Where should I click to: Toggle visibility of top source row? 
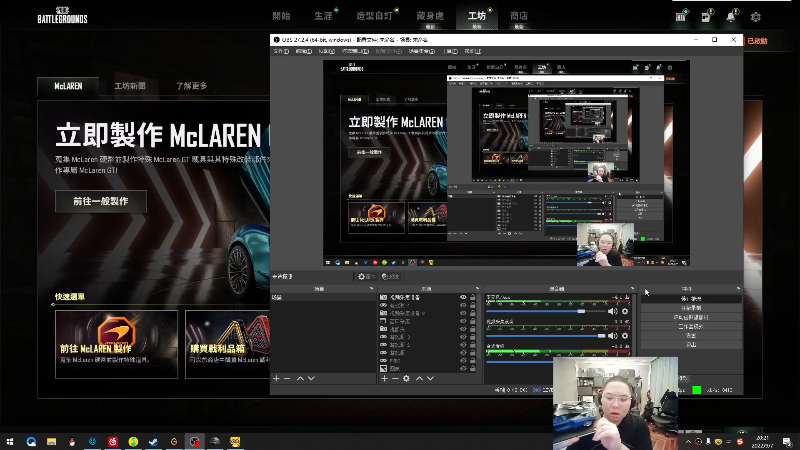coord(463,297)
